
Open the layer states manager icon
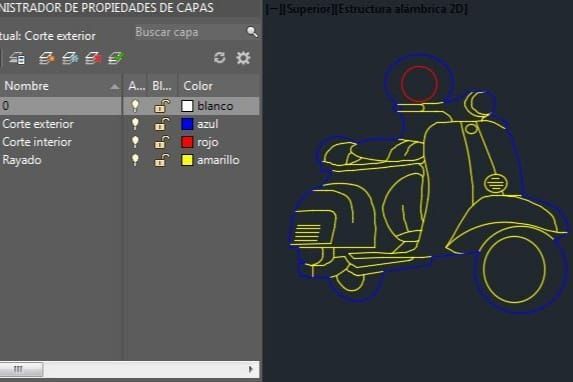click(17, 58)
